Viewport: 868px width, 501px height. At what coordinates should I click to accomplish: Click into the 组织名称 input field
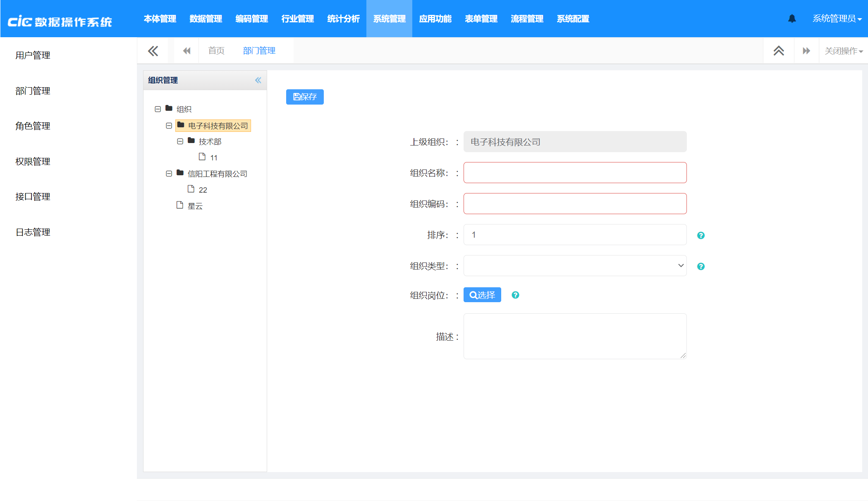(x=575, y=173)
